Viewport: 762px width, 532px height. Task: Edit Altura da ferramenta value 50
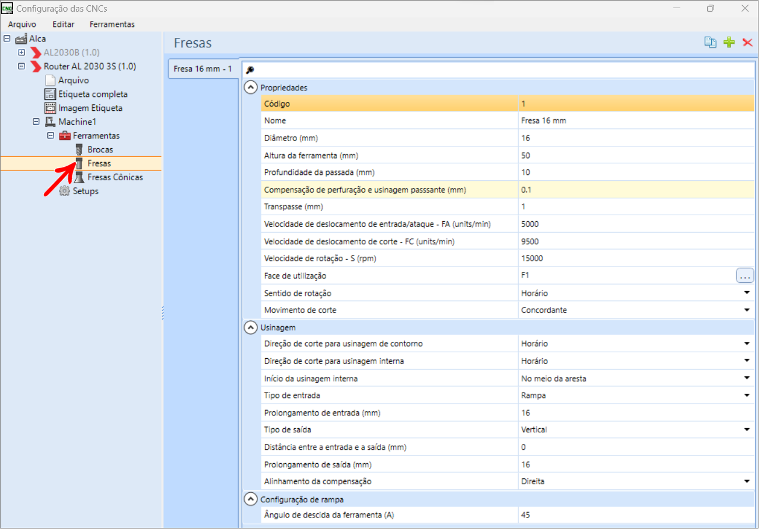pyautogui.click(x=636, y=156)
